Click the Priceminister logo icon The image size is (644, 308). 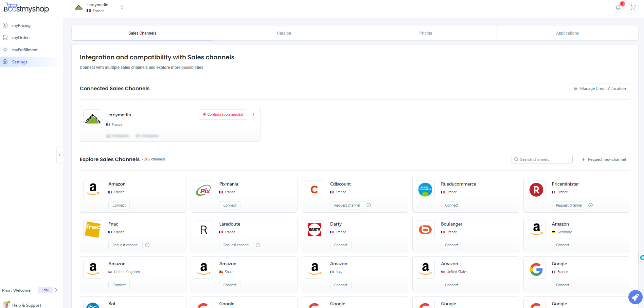536,190
